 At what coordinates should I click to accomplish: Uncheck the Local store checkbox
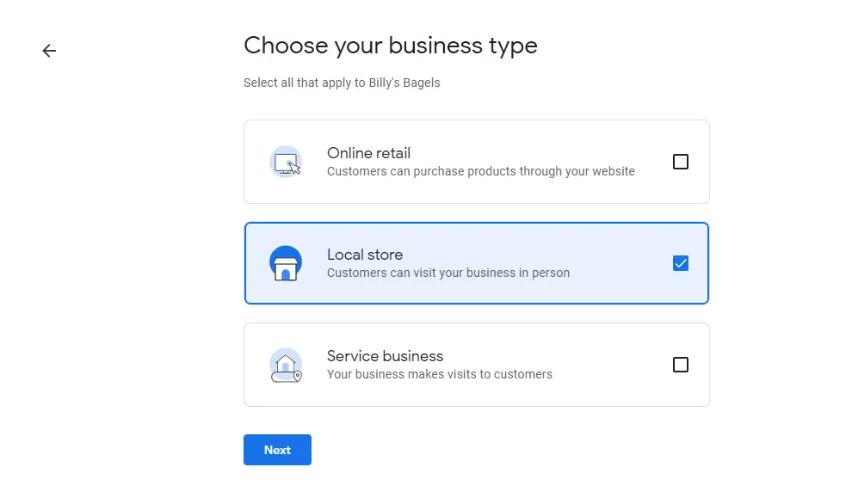(x=681, y=263)
